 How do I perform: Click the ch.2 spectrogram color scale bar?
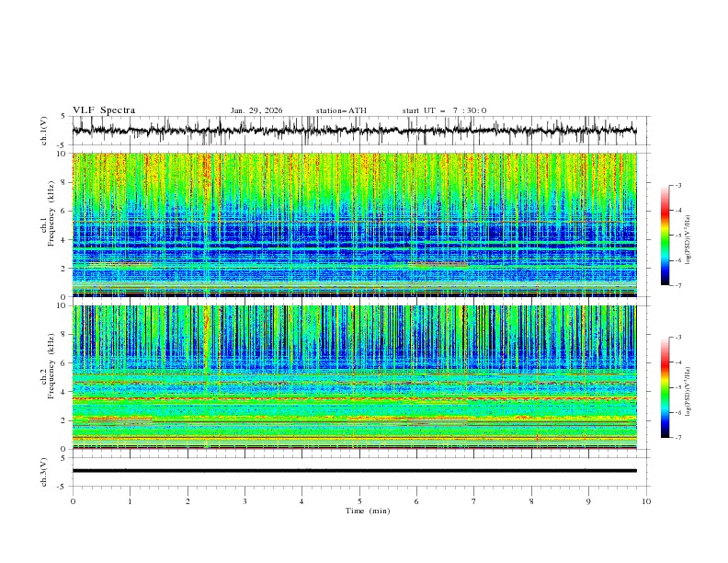pos(665,387)
